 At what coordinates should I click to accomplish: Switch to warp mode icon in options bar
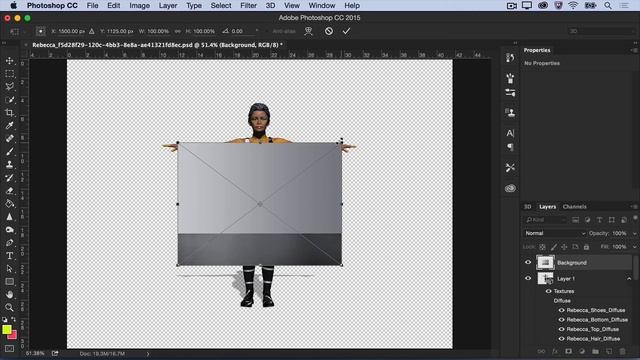click(x=309, y=31)
